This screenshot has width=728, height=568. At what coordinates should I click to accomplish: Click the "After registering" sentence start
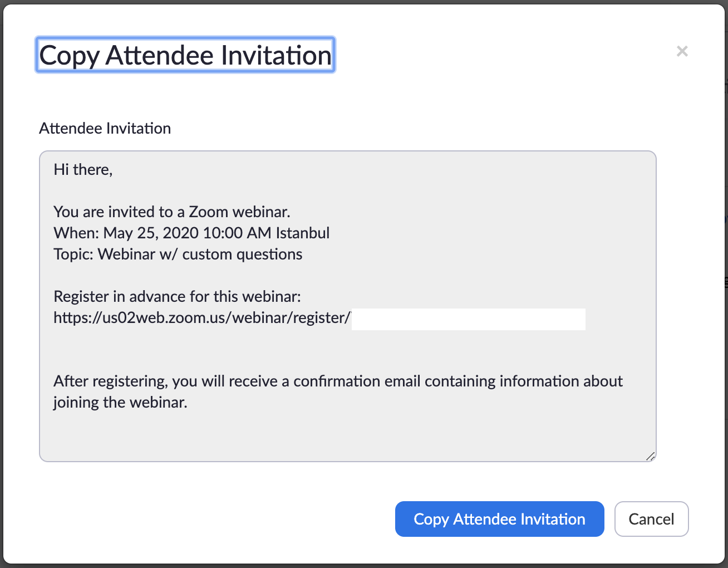[x=110, y=381]
